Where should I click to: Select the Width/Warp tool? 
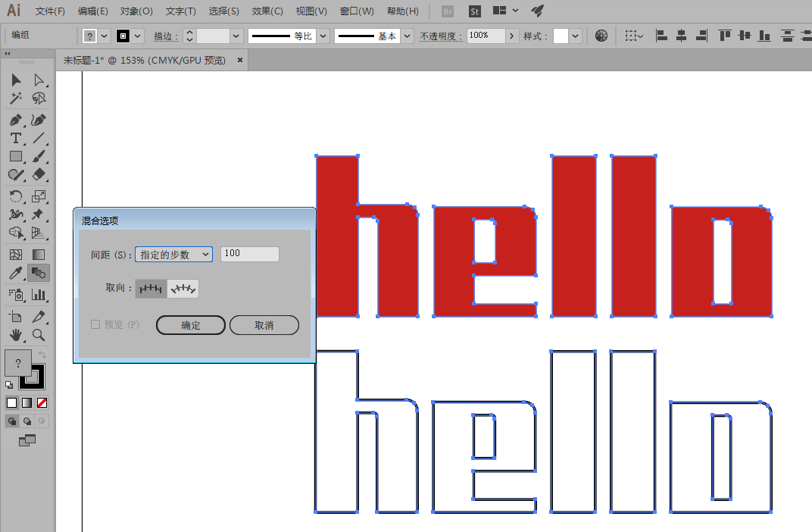click(16, 214)
